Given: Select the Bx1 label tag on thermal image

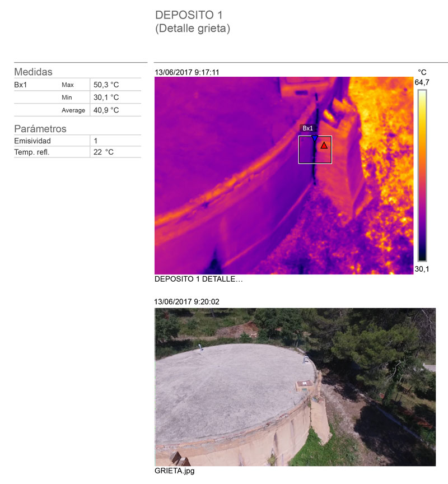Looking at the screenshot, I should pyautogui.click(x=307, y=128).
